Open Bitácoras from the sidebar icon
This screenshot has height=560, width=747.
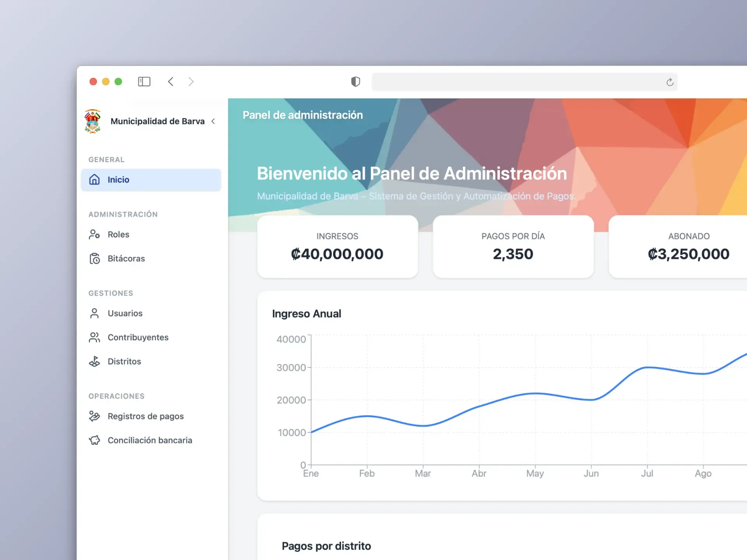(94, 258)
